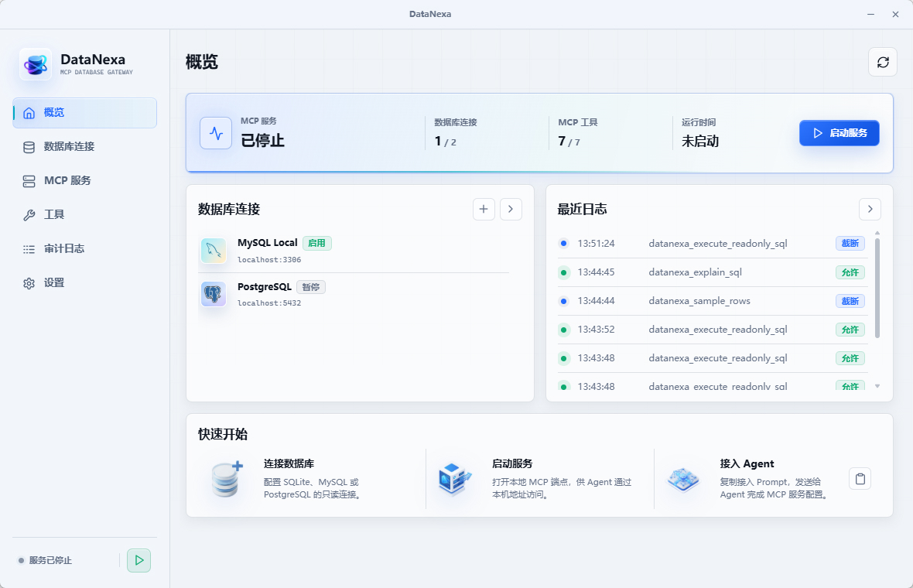Viewport: 913px width, 588px height.
Task: Click the MCP 服务 pulse status icon
Action: (216, 133)
